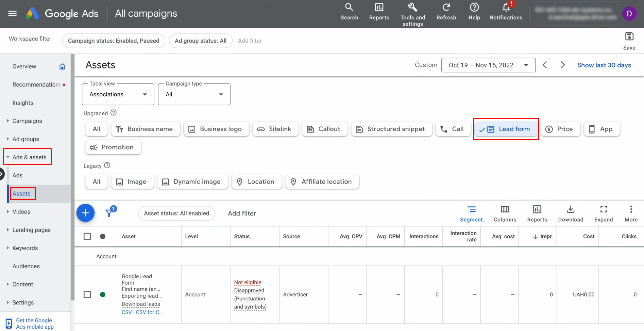Open the Table view Associations dropdown
Screen dimensions: 644x331
[118, 94]
